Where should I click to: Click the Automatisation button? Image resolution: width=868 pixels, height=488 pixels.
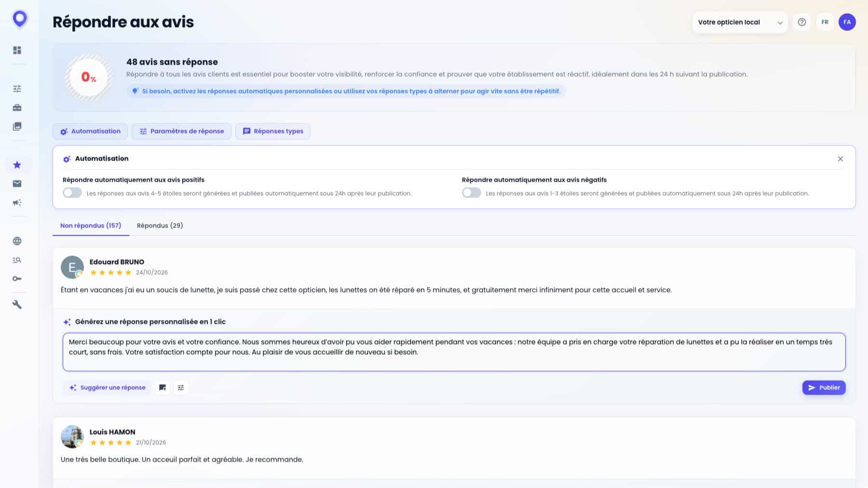pyautogui.click(x=90, y=132)
